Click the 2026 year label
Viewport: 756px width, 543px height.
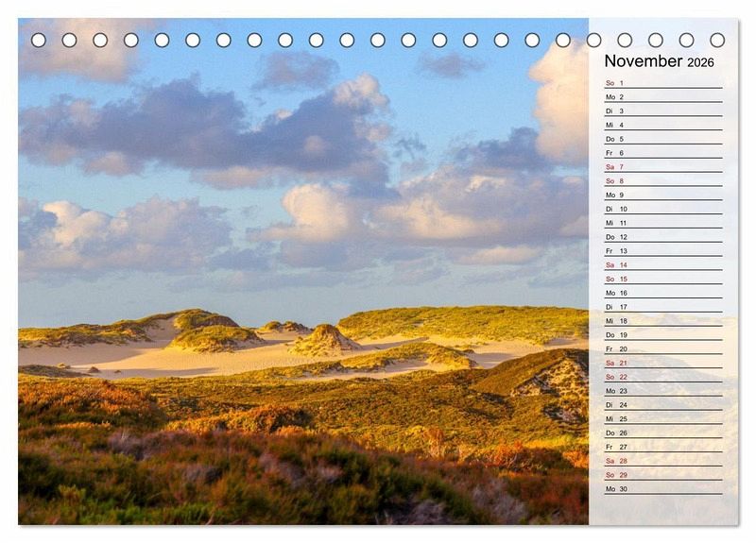point(700,63)
